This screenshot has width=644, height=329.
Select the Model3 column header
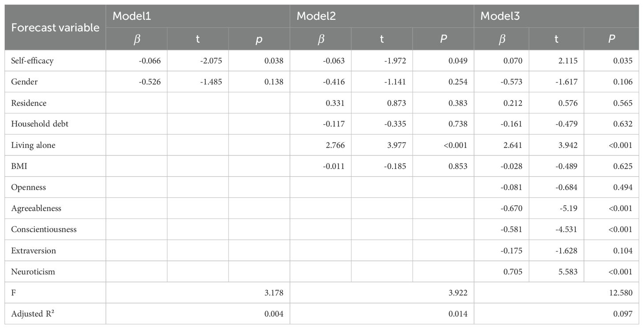coord(556,16)
